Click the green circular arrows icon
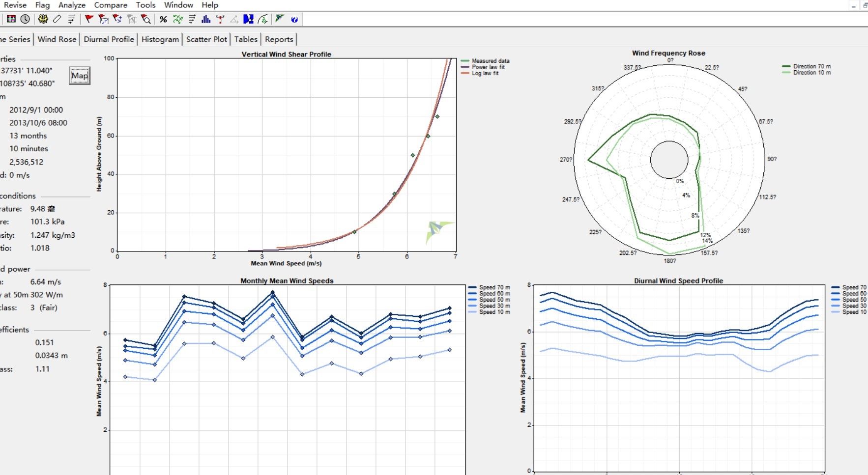This screenshot has height=475, width=868. coord(178,19)
